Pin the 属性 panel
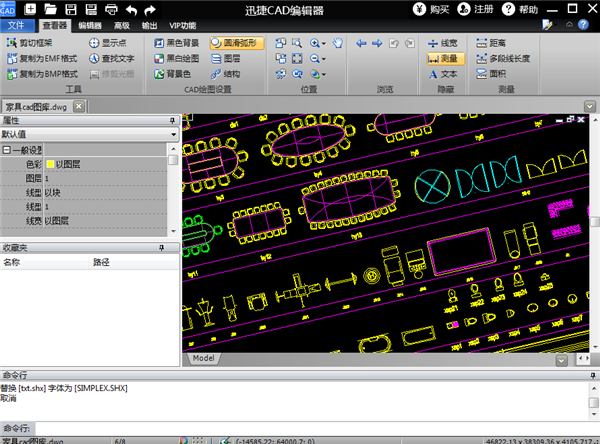 pos(172,121)
